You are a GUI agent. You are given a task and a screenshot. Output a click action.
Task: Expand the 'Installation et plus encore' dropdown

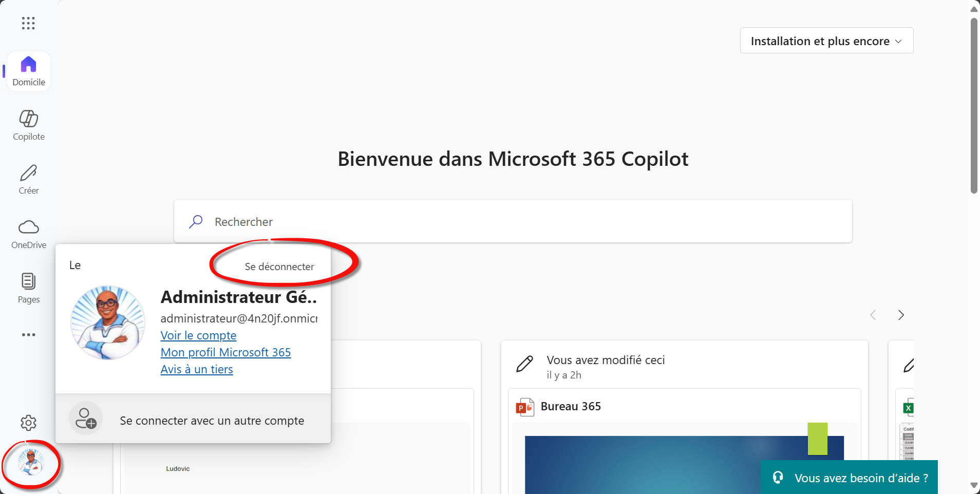point(826,41)
